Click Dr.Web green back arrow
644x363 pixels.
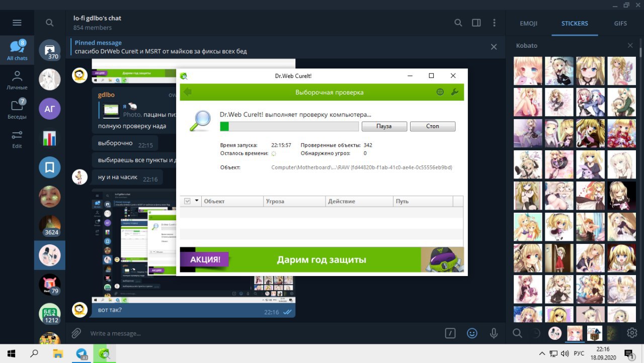click(188, 92)
